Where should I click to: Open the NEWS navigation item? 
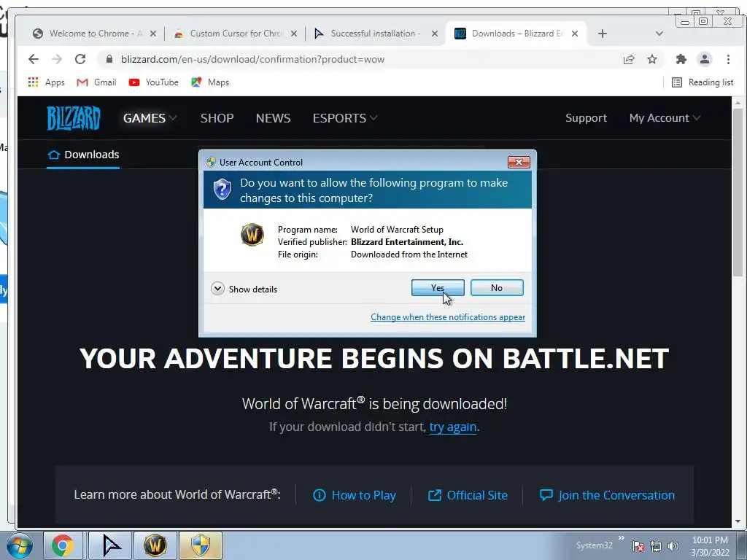[273, 118]
